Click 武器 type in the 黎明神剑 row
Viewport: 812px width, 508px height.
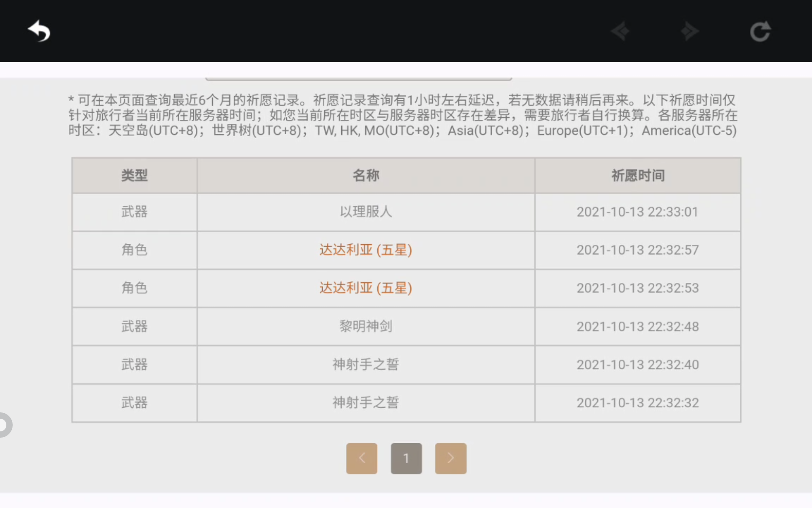[134, 326]
